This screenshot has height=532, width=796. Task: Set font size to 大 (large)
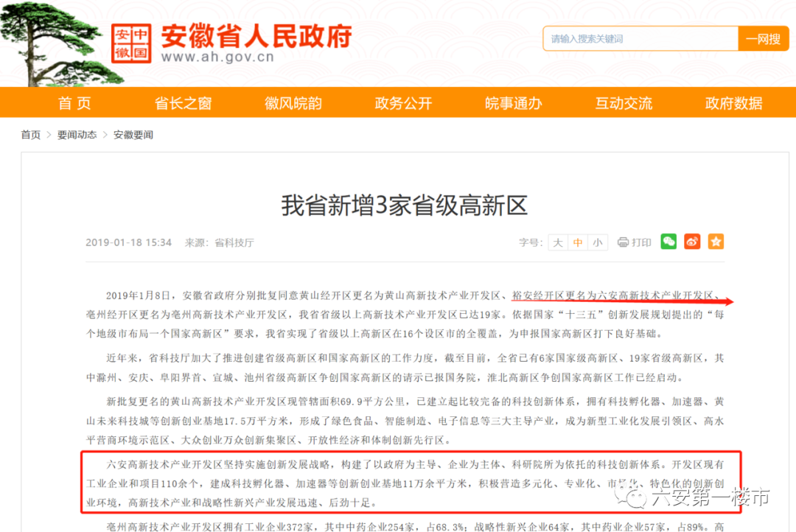point(558,242)
